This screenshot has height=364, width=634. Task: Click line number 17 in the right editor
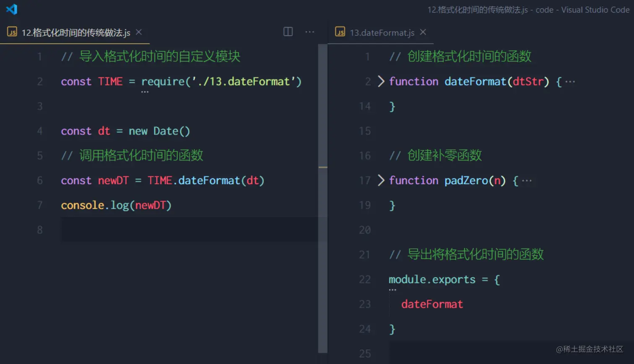click(365, 181)
